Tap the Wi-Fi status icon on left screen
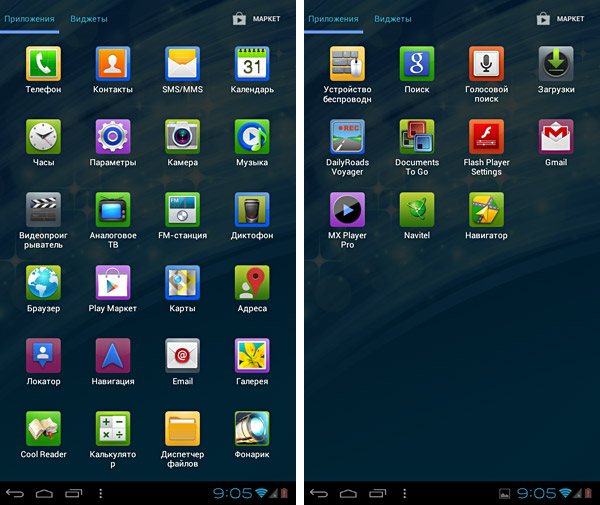The height and width of the screenshot is (505, 600). tap(262, 493)
